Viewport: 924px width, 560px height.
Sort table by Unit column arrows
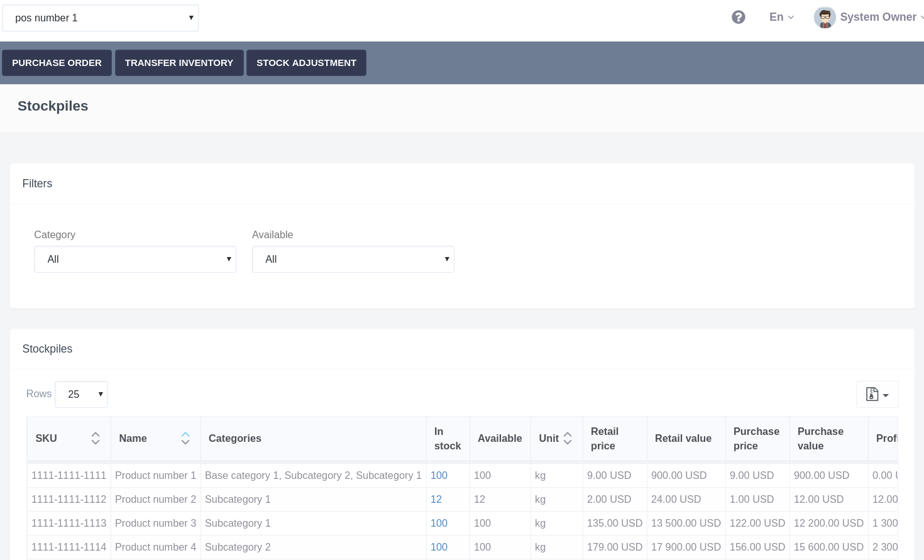[x=568, y=438]
